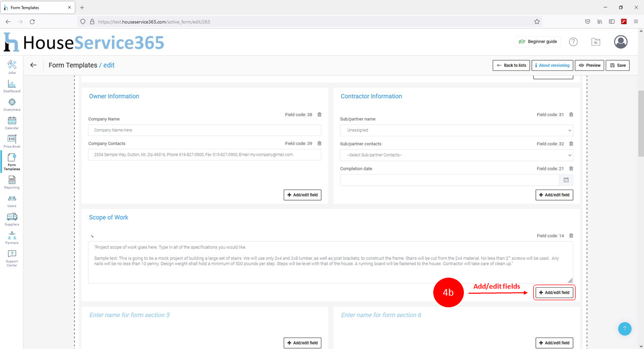
Task: Open the user profile avatar
Action: 620,42
